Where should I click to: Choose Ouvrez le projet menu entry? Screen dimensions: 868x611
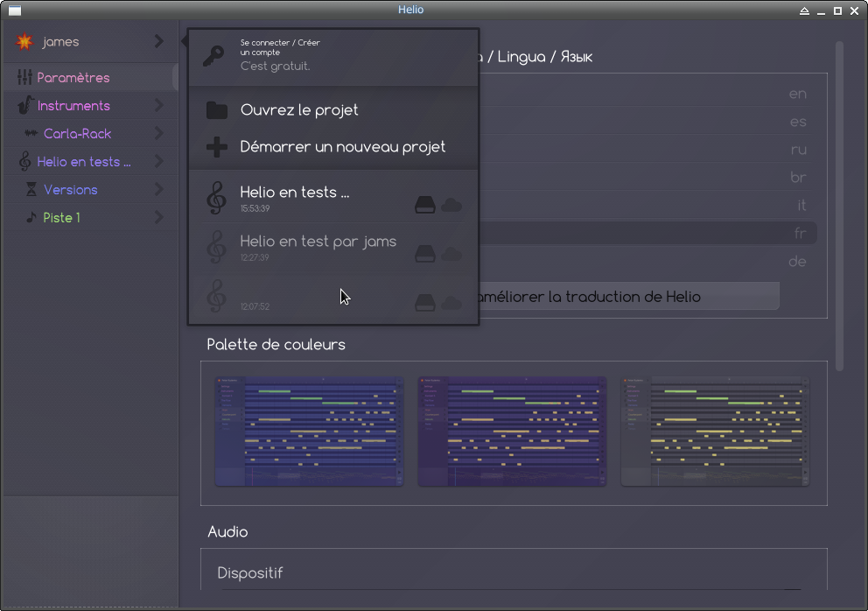pos(333,109)
